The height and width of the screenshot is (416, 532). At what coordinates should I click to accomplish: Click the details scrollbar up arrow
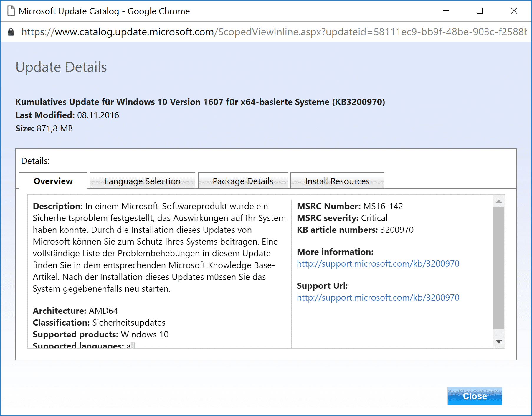[x=499, y=201]
